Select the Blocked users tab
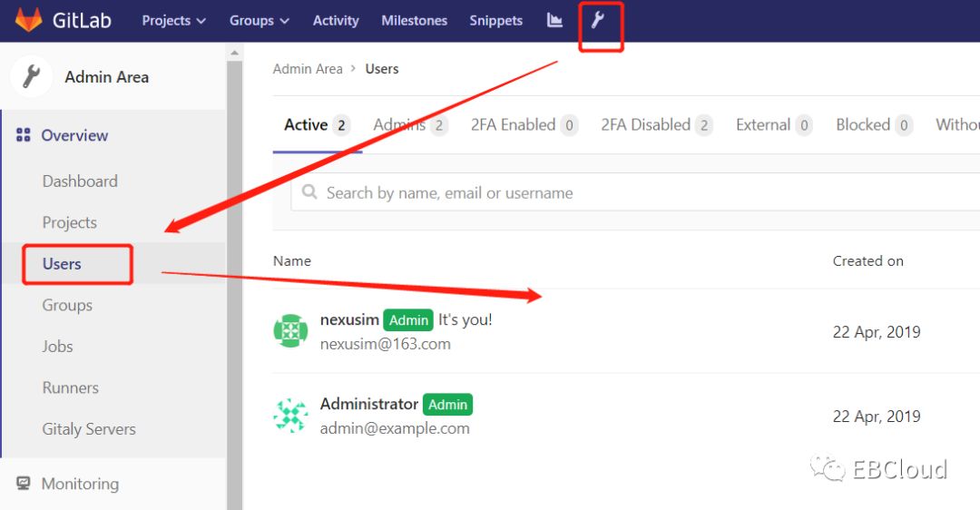This screenshot has width=980, height=510. tap(873, 125)
